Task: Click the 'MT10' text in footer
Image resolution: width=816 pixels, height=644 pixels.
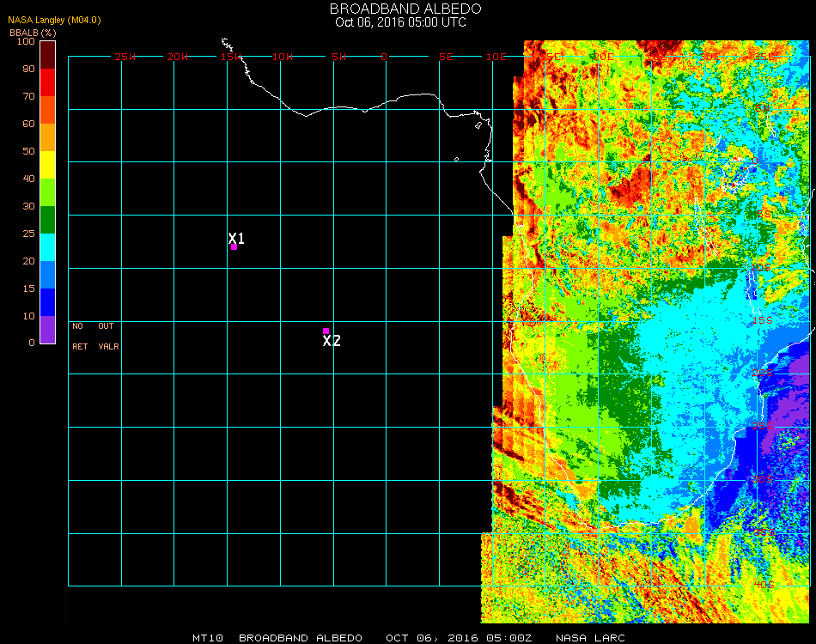Action: 208,638
